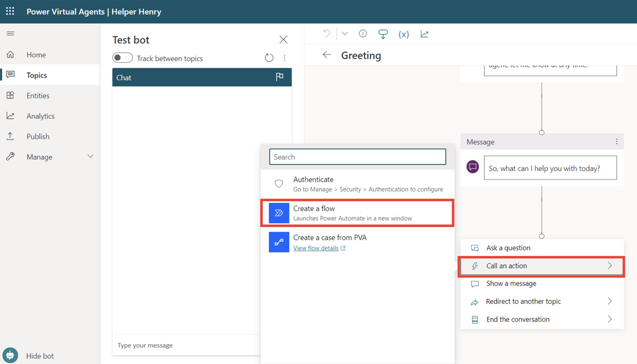Open the variables {x} panel

pyautogui.click(x=404, y=34)
